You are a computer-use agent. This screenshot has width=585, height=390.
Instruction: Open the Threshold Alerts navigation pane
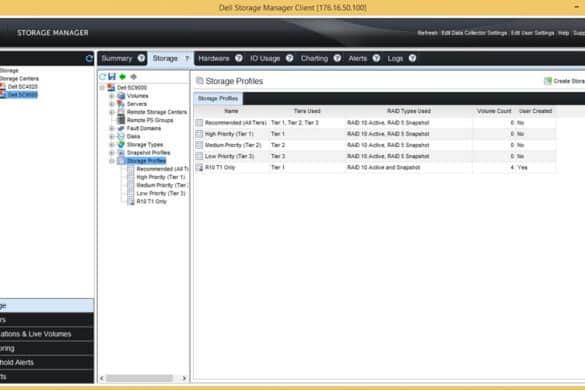pos(47,362)
